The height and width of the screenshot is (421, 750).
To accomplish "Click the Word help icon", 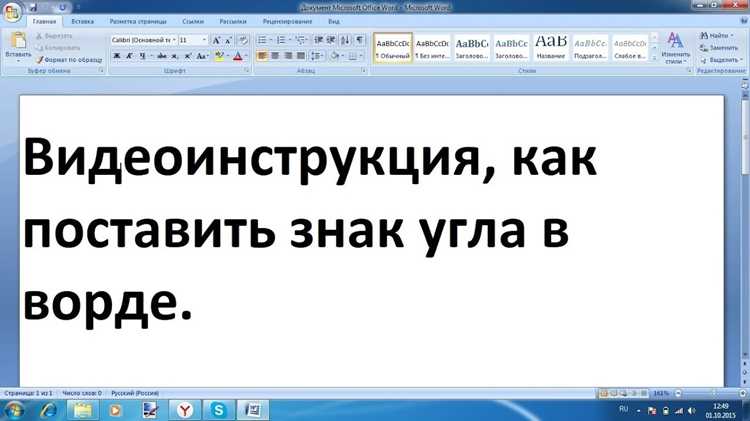I will tap(744, 21).
